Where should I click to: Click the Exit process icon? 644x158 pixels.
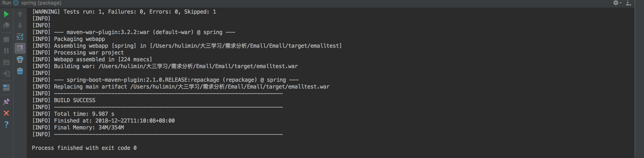[x=7, y=74]
